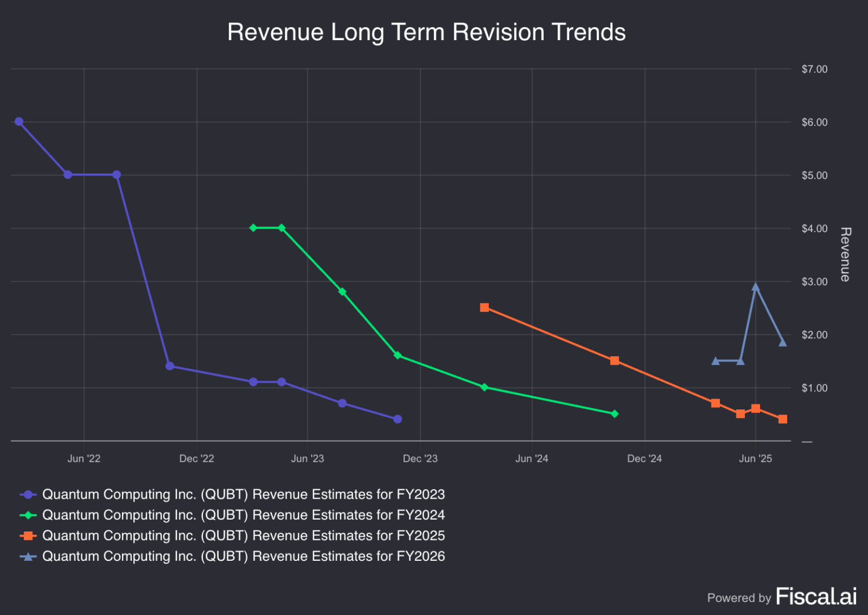
Task: Click the 'Powered by' text
Action: pos(739,598)
